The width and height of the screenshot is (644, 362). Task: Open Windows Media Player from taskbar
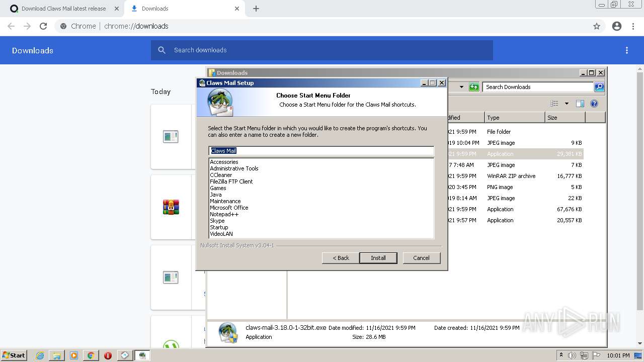(x=74, y=355)
